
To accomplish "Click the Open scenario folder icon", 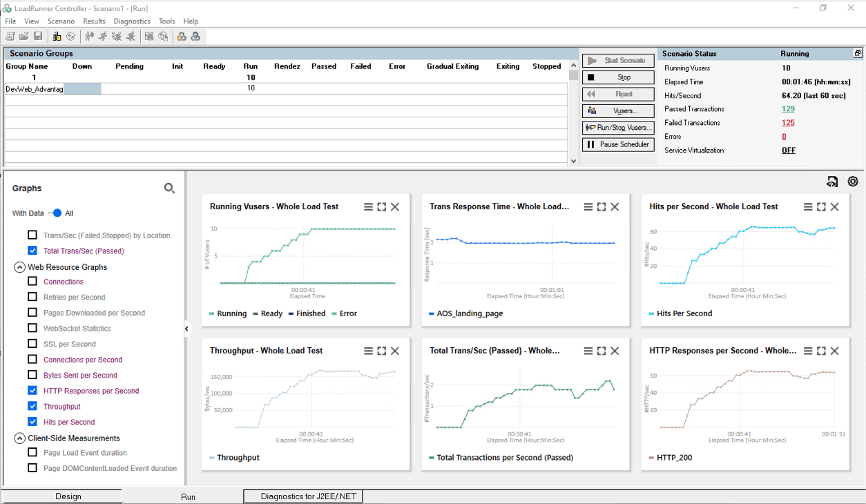I will point(24,37).
